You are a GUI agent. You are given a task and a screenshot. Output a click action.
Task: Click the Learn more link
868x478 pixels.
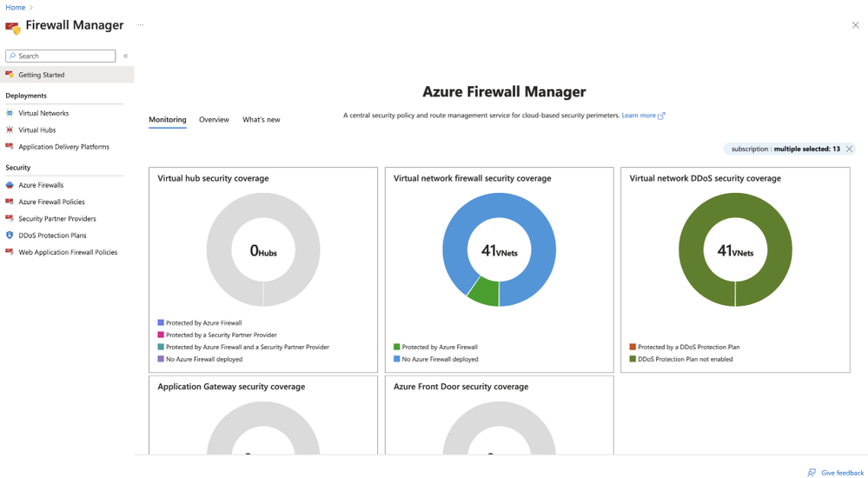(639, 116)
